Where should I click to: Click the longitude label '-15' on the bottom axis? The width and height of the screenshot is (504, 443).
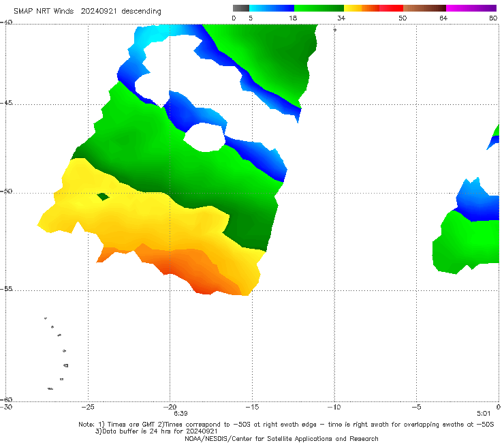(252, 407)
